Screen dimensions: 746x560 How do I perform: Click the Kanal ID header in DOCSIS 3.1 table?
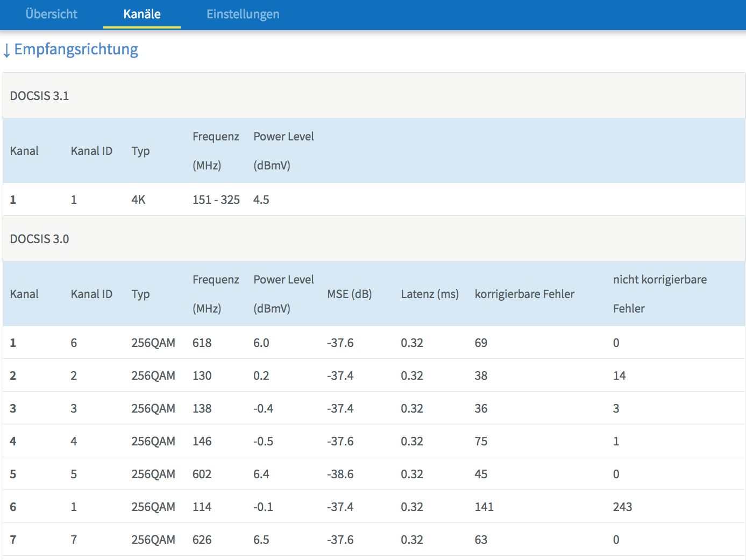click(91, 151)
